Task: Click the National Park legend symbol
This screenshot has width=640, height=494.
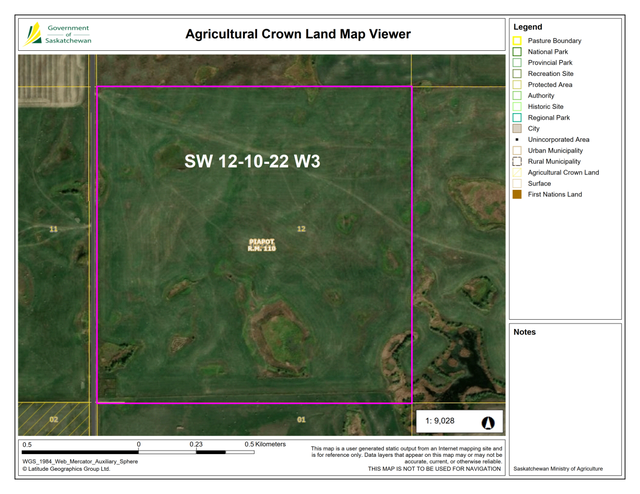Action: [517, 51]
